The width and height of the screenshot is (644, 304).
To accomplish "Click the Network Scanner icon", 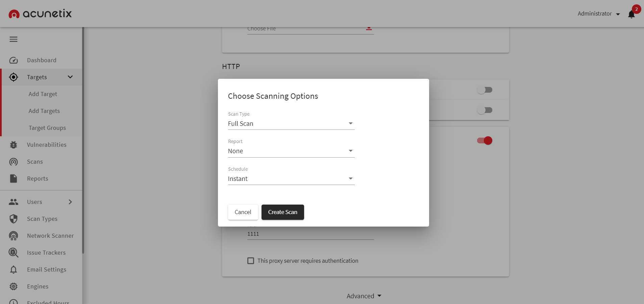I will coord(14,236).
